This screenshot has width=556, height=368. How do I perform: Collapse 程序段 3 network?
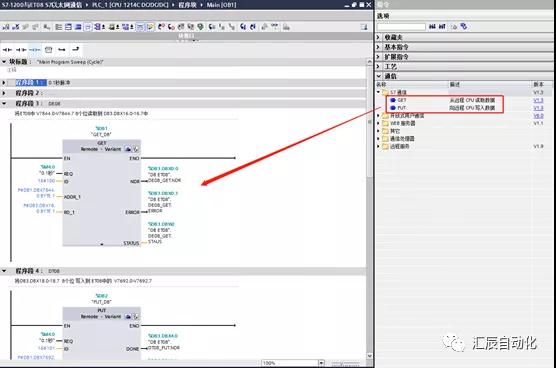(4, 104)
